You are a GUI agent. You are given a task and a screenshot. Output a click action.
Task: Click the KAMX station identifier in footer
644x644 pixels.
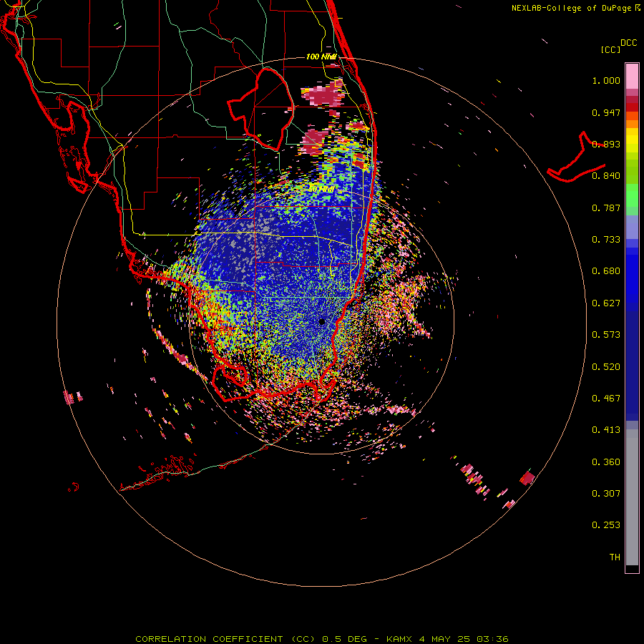click(x=399, y=639)
